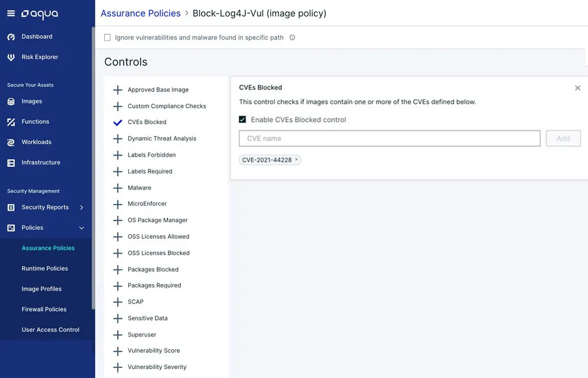Image resolution: width=588 pixels, height=378 pixels.
Task: Click the CVEs Blocked checkmark icon
Action: click(x=118, y=122)
